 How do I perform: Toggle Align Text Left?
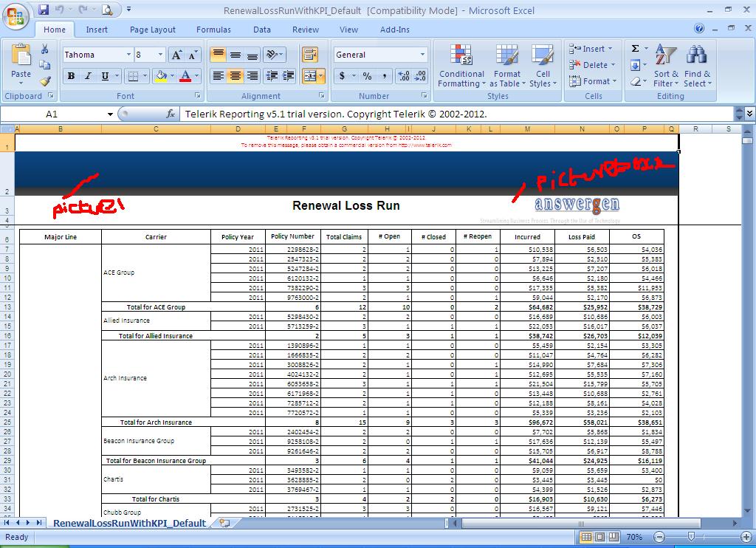[x=219, y=76]
